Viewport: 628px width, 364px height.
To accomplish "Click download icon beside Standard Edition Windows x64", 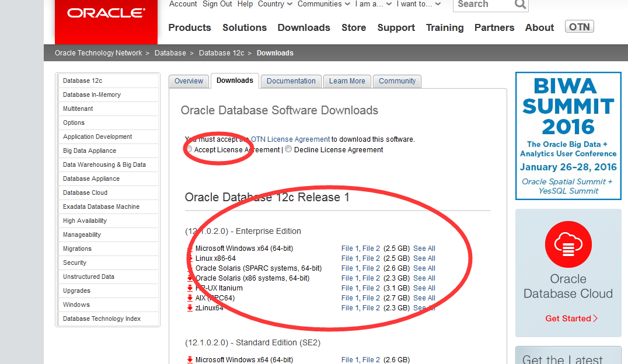I will (x=190, y=359).
